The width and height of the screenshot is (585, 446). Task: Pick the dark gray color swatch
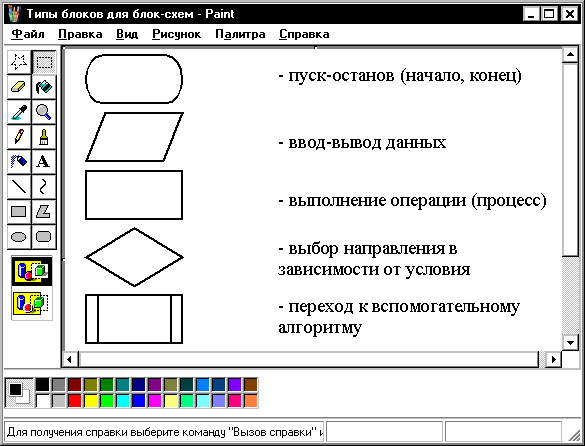click(x=59, y=385)
